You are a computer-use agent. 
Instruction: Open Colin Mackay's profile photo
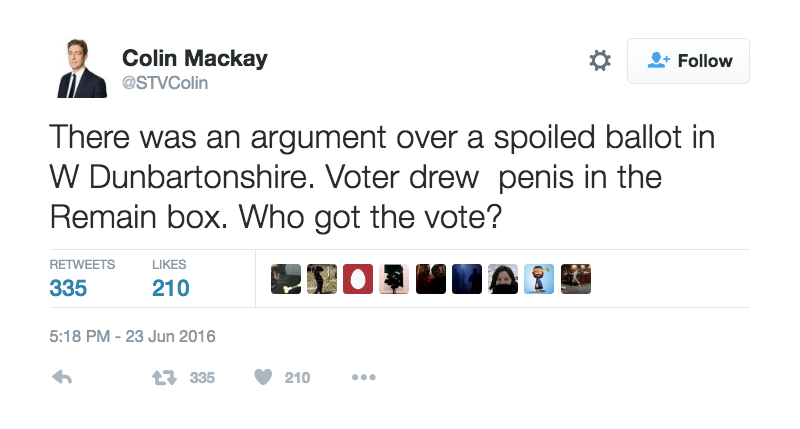(80, 69)
